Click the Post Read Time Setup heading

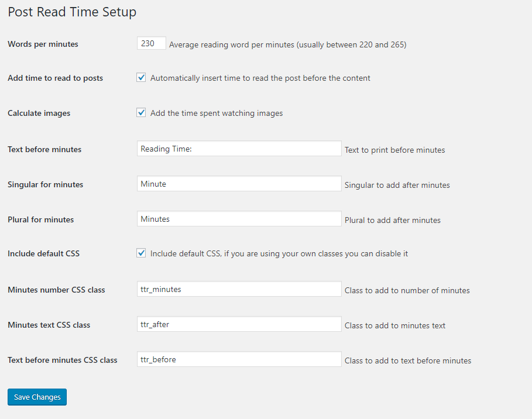click(x=72, y=12)
